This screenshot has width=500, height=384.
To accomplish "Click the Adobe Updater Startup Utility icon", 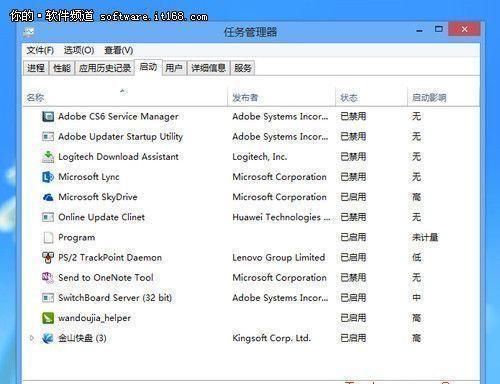I will [x=48, y=137].
